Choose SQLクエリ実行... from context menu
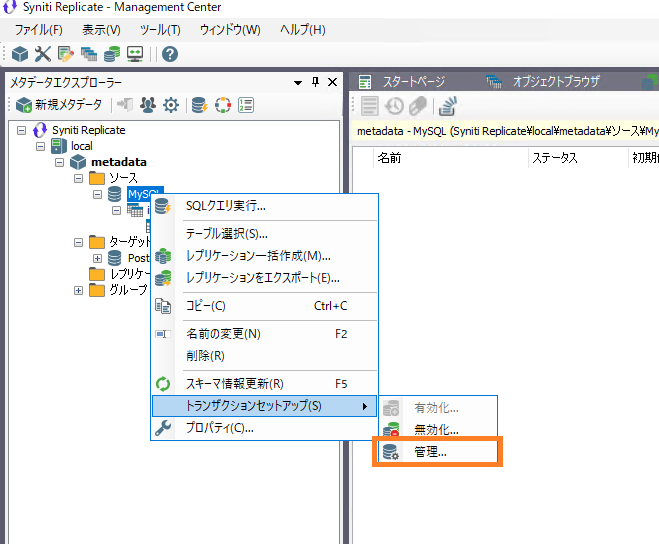 click(x=265, y=206)
